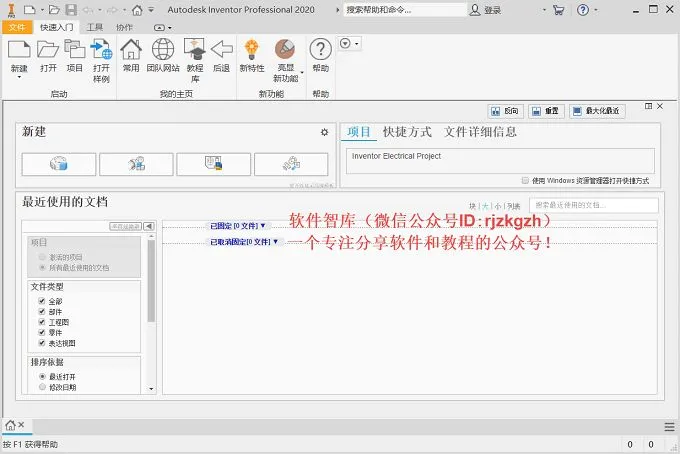Switch to the 文件详细信息 tab
The height and width of the screenshot is (454, 680).
point(480,132)
